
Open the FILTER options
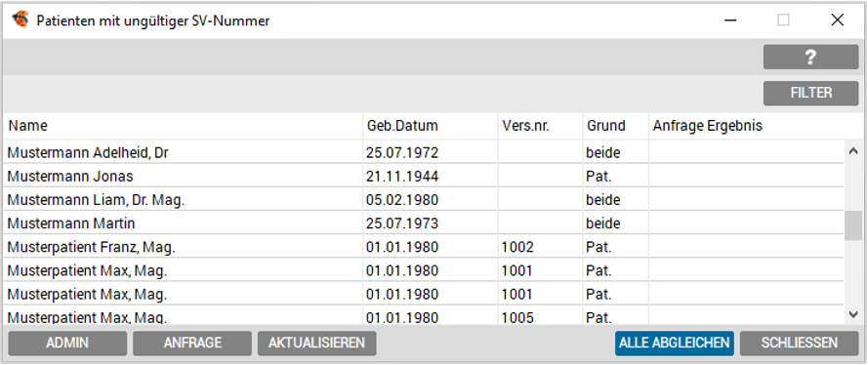(x=810, y=93)
